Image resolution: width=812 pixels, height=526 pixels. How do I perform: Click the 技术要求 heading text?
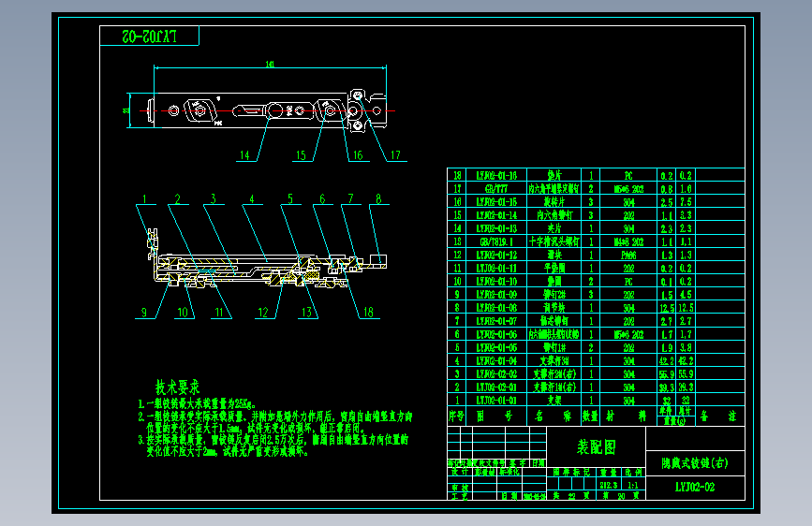[x=177, y=387]
